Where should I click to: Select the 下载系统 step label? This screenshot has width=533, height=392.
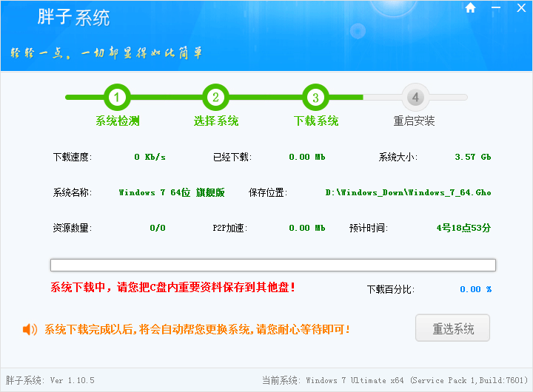(315, 121)
